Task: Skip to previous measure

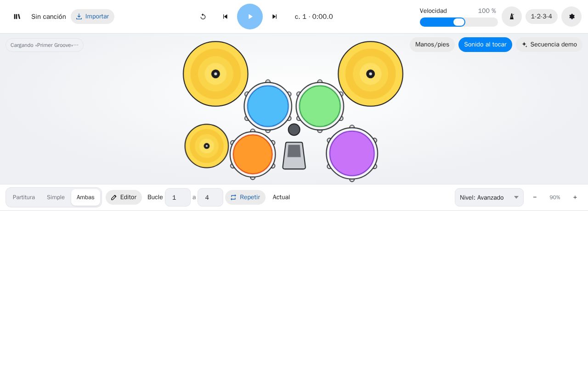Action: (x=225, y=17)
